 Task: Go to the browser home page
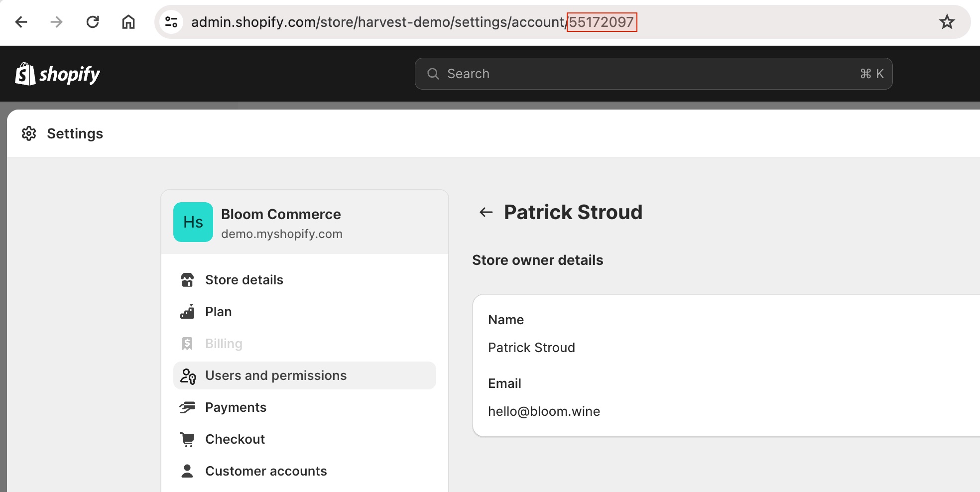click(x=128, y=22)
